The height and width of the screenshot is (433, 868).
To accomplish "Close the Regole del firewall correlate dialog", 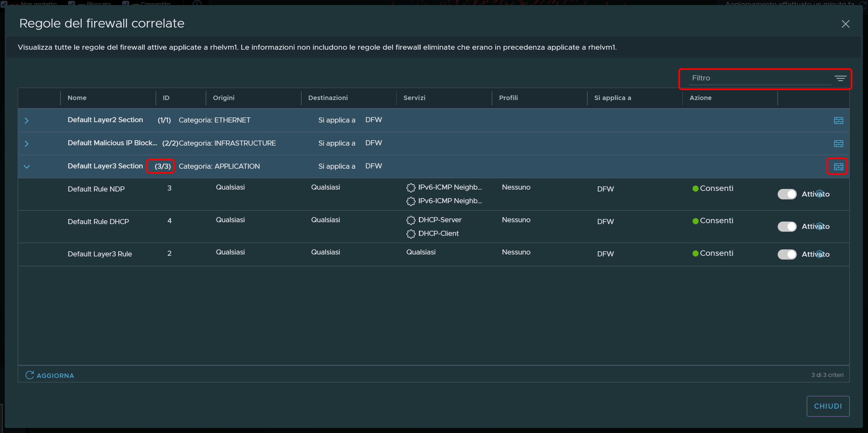I will click(845, 24).
